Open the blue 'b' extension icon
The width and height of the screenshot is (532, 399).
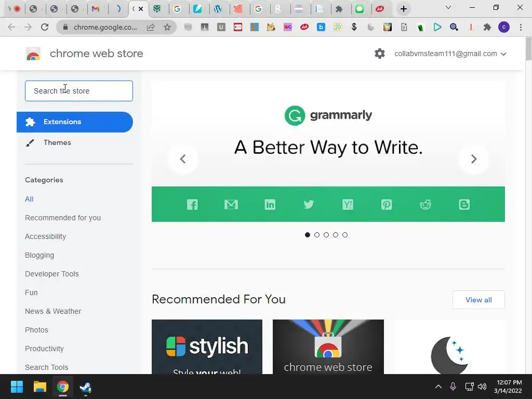[321, 27]
